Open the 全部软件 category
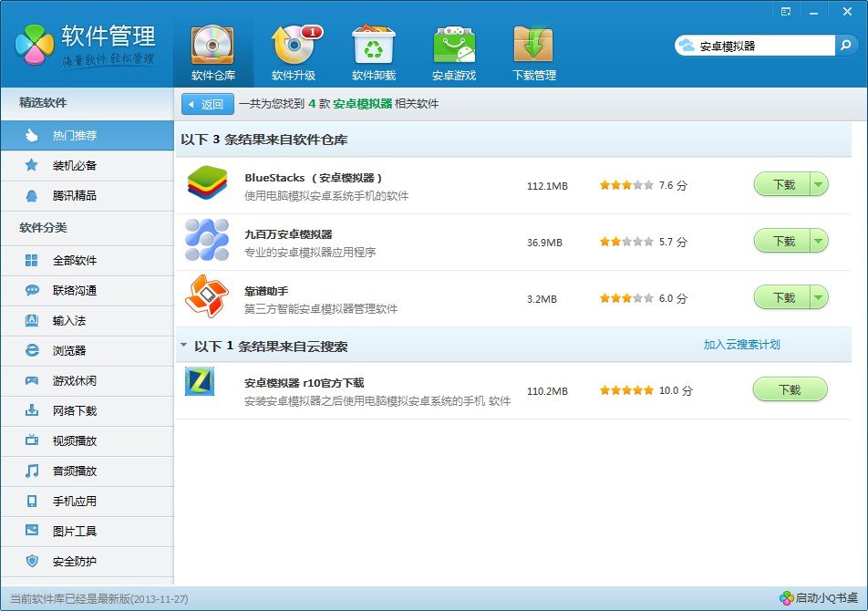 tap(87, 261)
